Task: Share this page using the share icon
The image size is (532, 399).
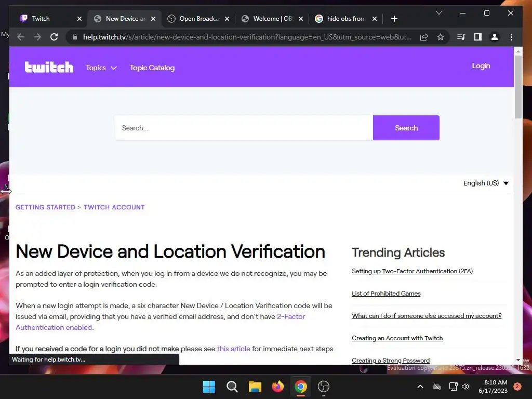Action: tap(424, 37)
